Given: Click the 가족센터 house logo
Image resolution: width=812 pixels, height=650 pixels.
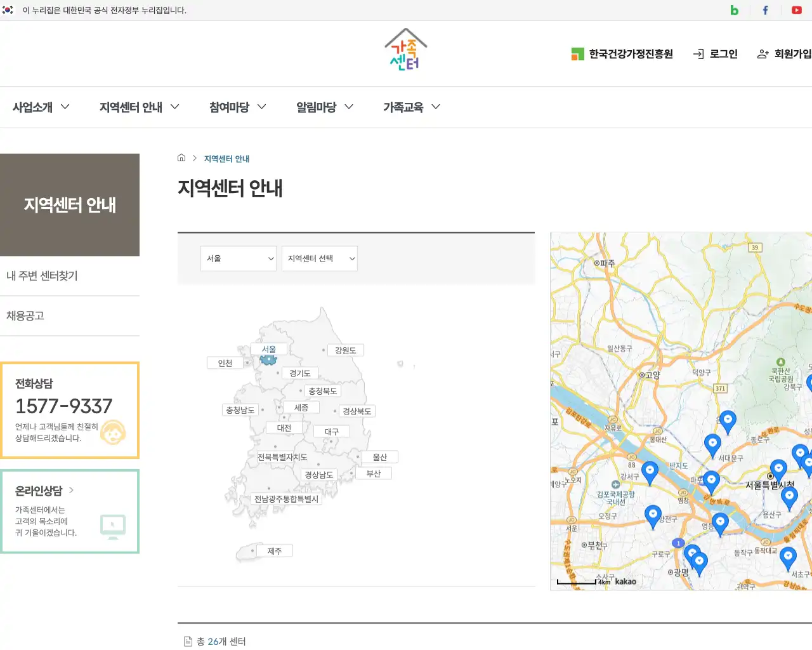Looking at the screenshot, I should 406,50.
